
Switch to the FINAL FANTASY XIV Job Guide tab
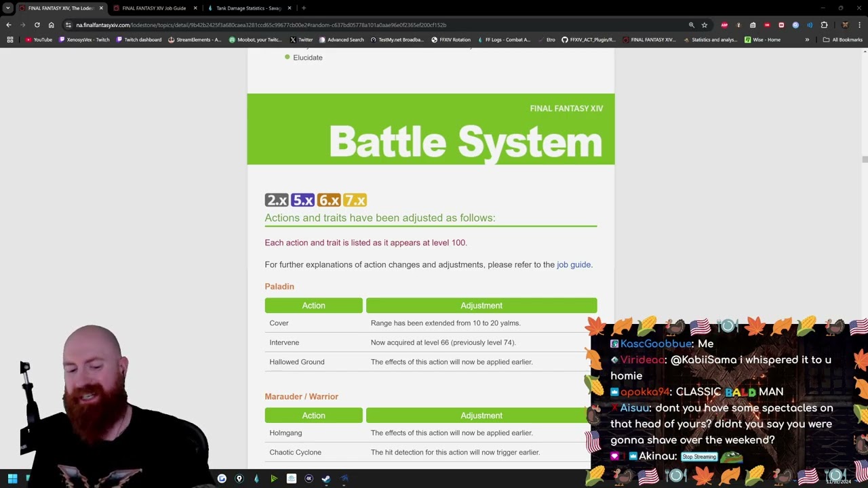pos(154,8)
